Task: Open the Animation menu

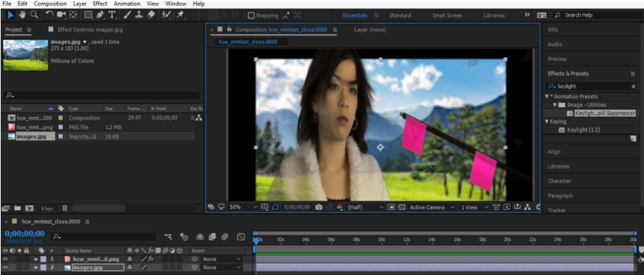Action: (127, 3)
